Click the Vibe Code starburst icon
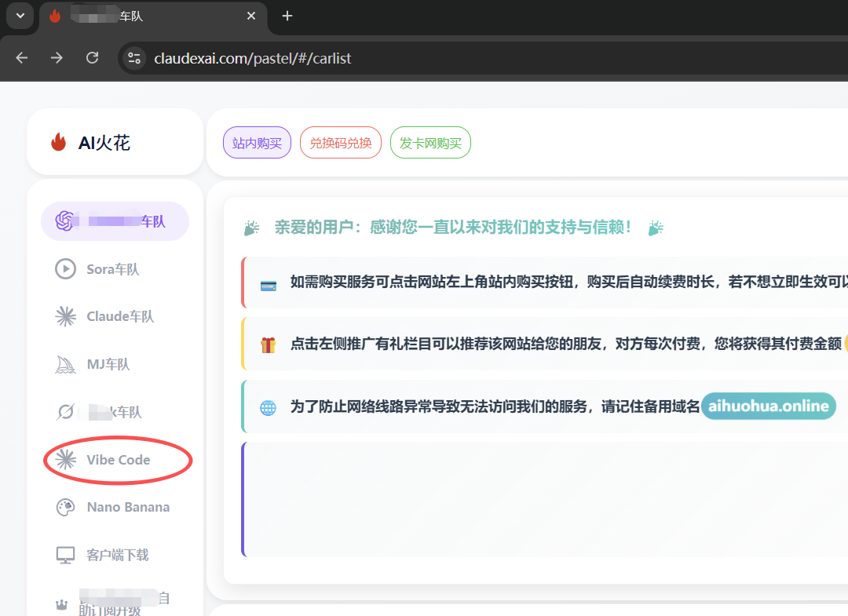The height and width of the screenshot is (616, 848). 65,460
